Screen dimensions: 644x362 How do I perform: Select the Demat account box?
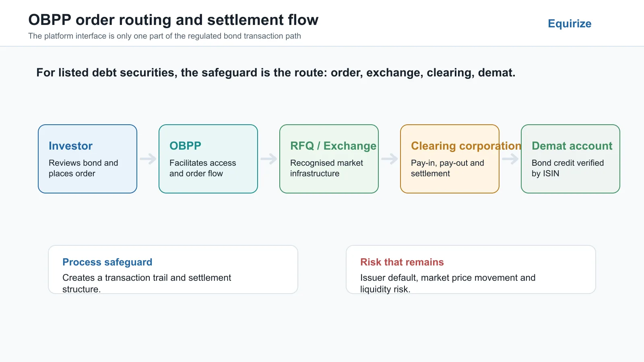click(571, 159)
